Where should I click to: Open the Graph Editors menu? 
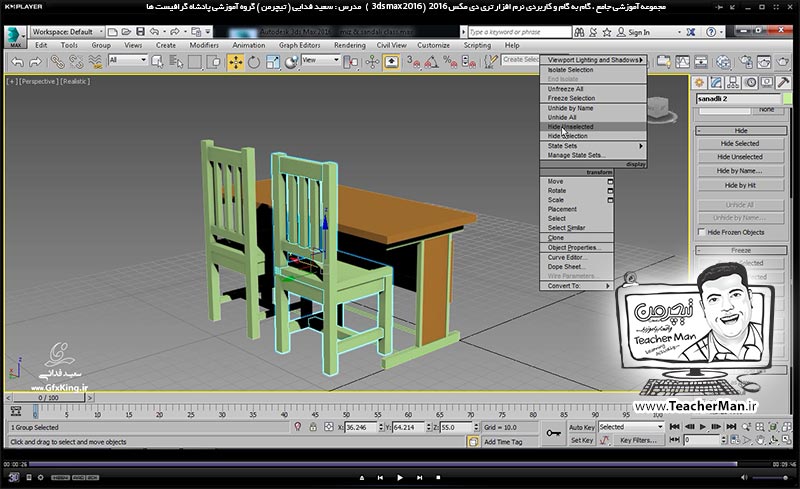(x=299, y=45)
